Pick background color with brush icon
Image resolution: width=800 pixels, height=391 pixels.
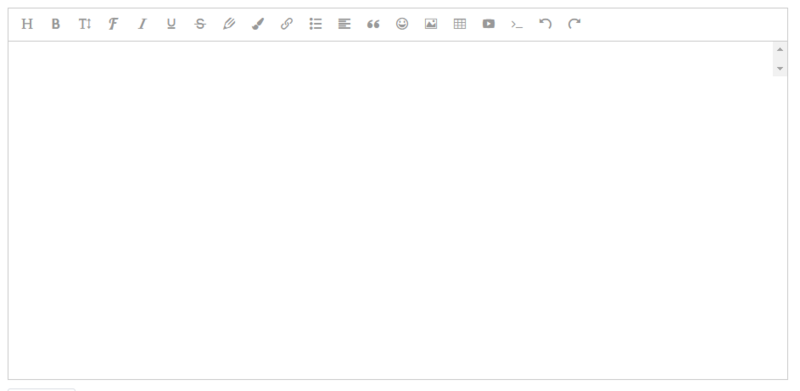click(x=258, y=24)
